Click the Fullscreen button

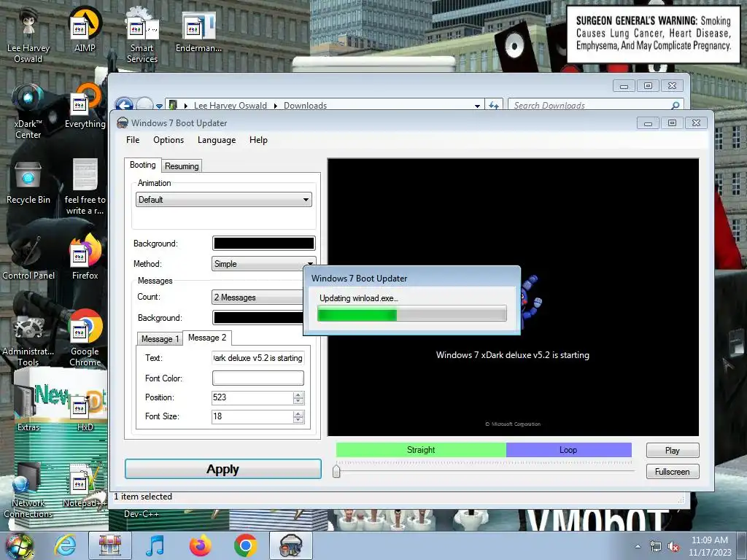(672, 472)
